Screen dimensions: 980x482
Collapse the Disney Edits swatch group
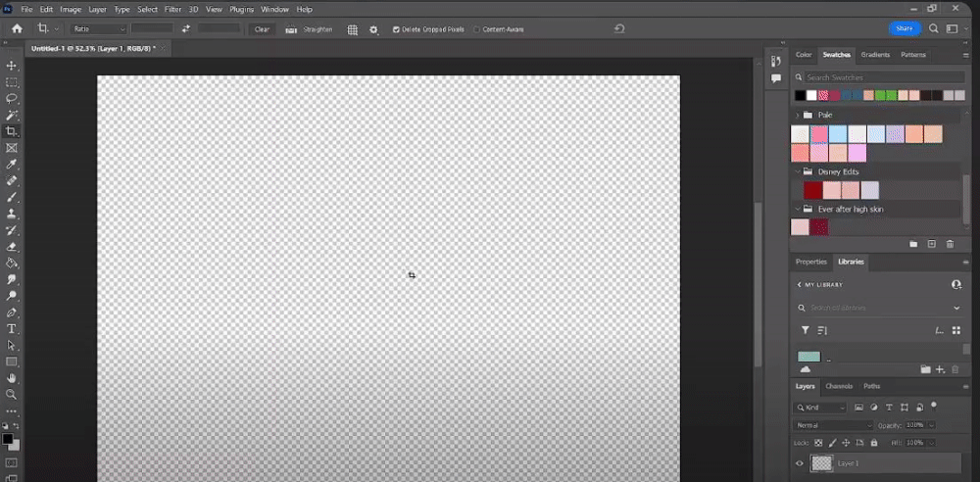click(x=798, y=171)
